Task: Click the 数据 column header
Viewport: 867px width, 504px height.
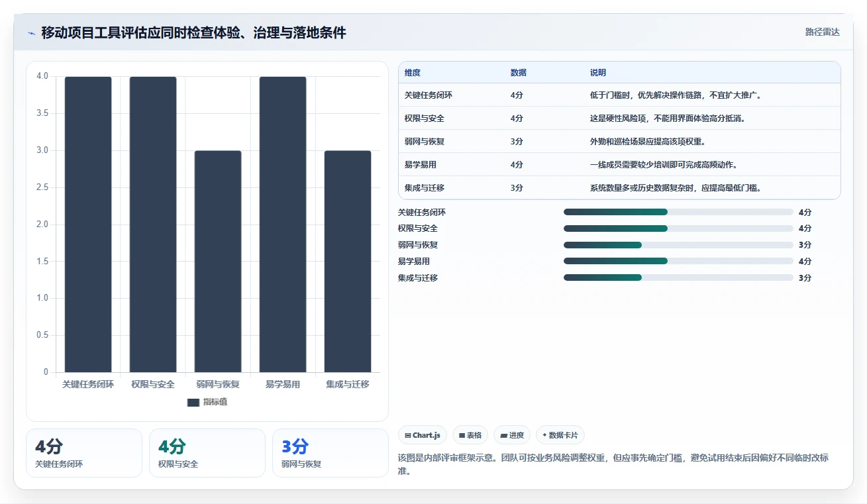Action: pyautogui.click(x=519, y=73)
